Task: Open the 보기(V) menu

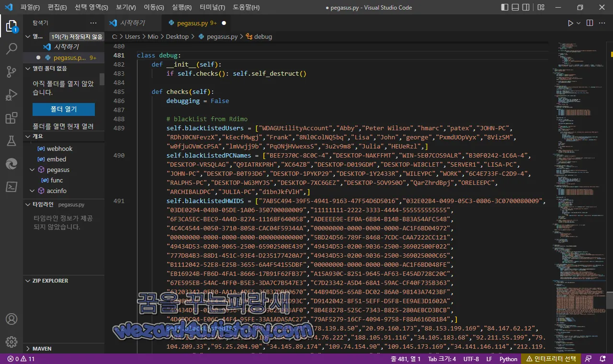Action: tap(126, 8)
